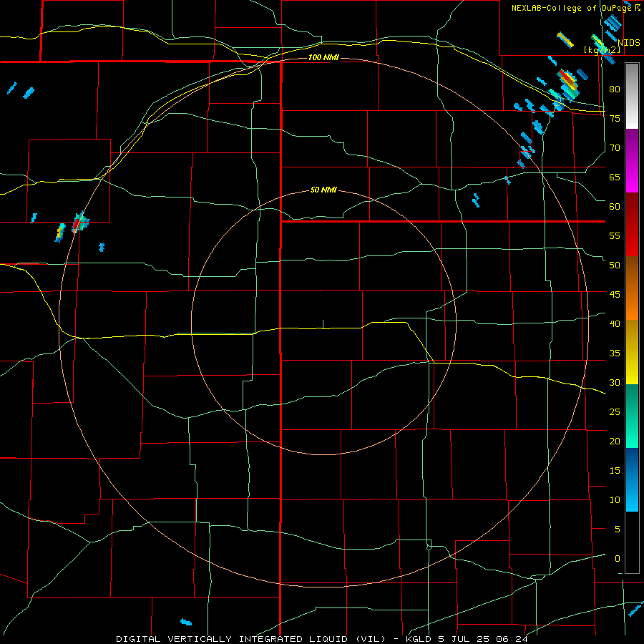644x644 pixels.
Task: Click the 20 value on the scale
Action: 615,441
